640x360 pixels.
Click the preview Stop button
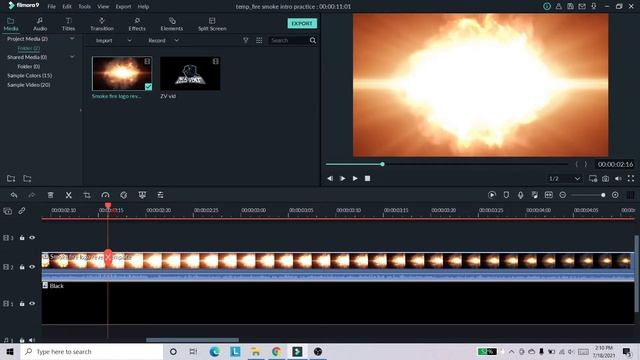(367, 178)
